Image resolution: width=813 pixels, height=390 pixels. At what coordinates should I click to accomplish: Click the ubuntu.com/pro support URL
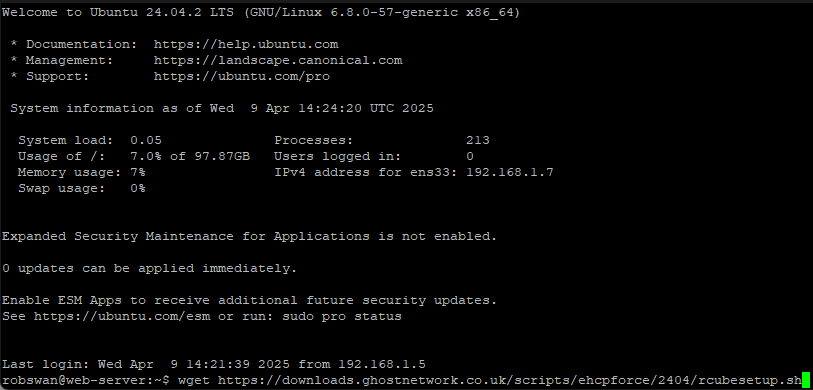(x=242, y=77)
